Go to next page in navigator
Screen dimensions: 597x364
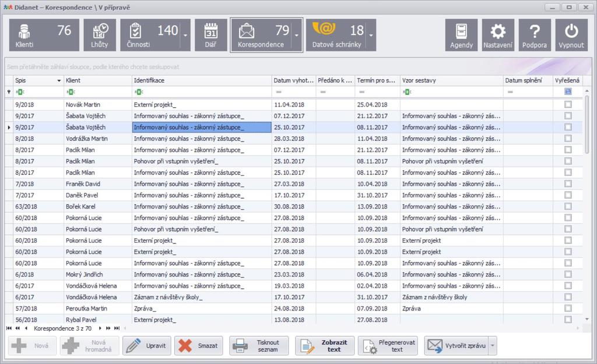(x=108, y=328)
